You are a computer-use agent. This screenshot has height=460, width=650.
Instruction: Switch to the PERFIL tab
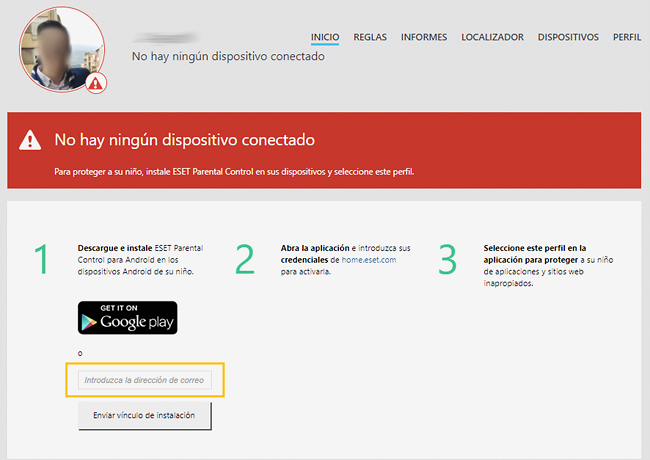[x=627, y=37]
